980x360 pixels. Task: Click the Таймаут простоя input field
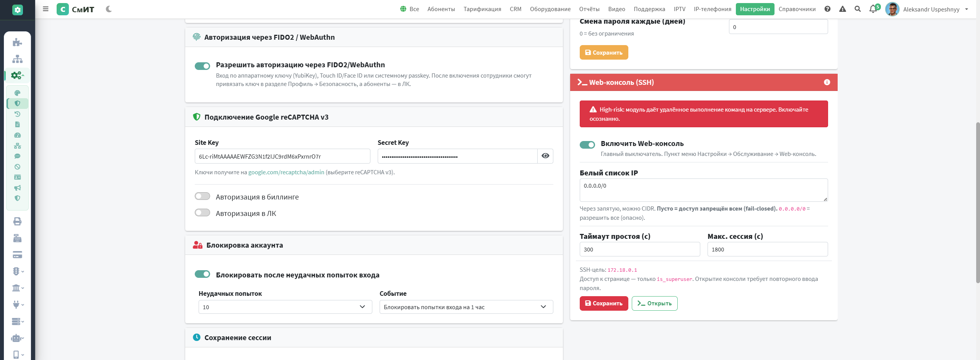click(640, 249)
